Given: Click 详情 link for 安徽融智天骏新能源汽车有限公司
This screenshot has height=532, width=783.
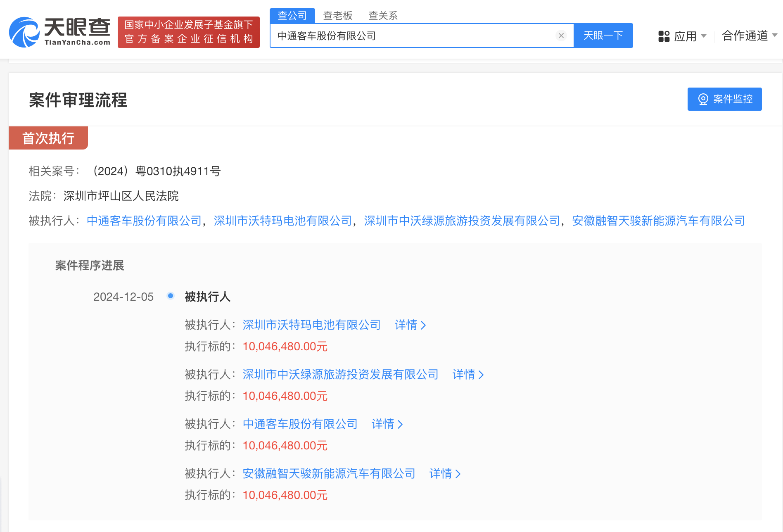Looking at the screenshot, I should [x=440, y=474].
